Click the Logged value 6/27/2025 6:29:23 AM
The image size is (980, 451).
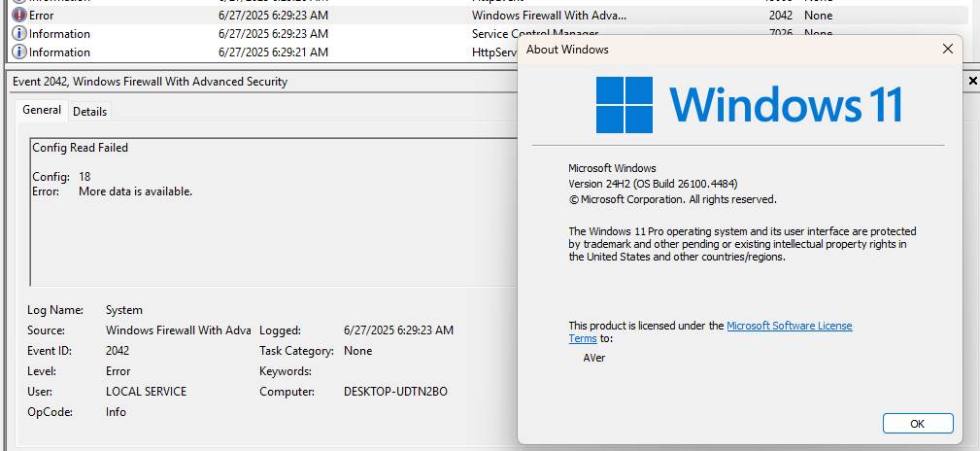click(x=399, y=330)
